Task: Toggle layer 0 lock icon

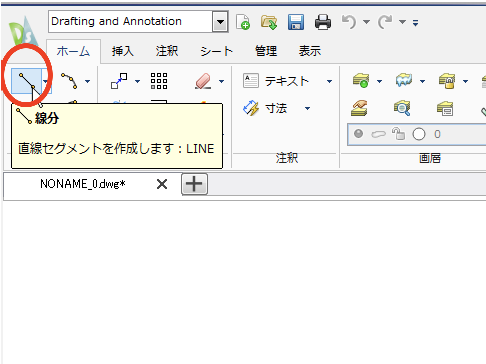Action: point(398,134)
